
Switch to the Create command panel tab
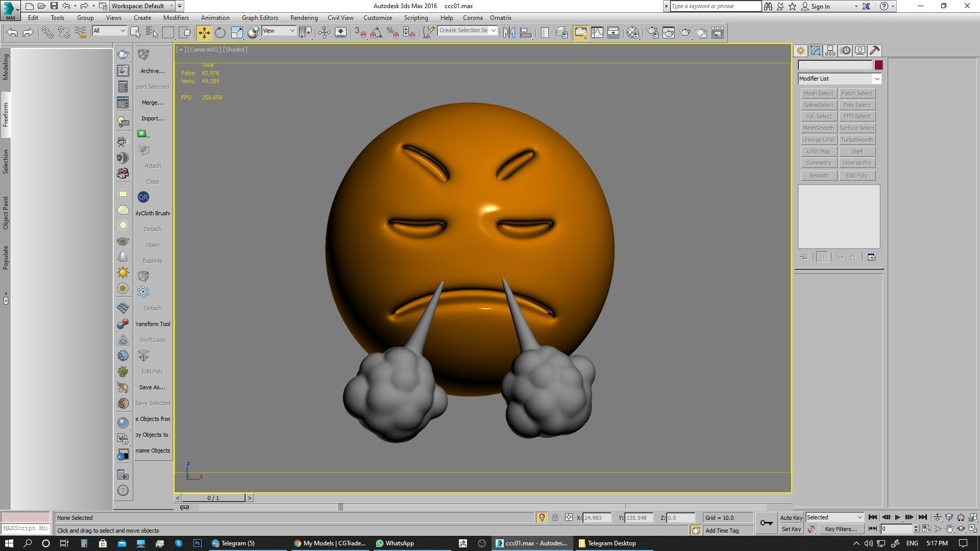[x=800, y=51]
